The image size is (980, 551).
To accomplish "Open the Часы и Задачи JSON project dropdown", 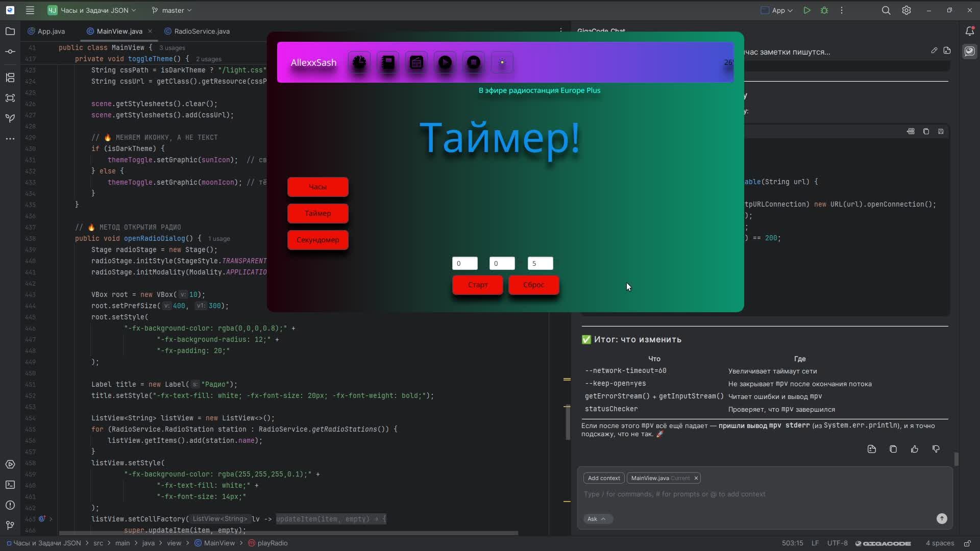I will coord(92,10).
